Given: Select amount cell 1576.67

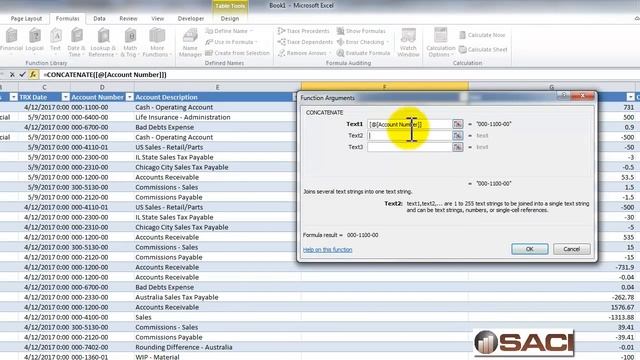Looking at the screenshot, I should 552,307.
